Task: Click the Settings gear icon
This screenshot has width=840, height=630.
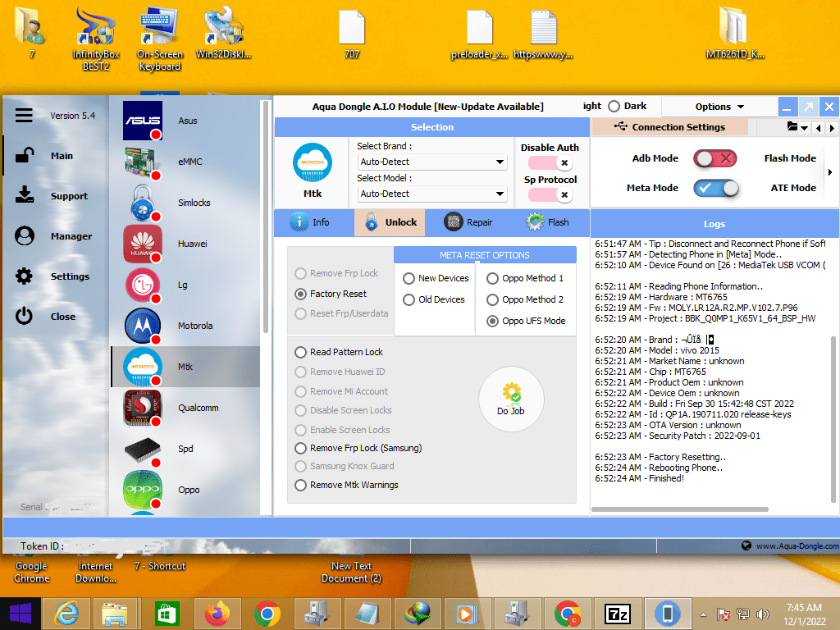Action: [x=24, y=276]
